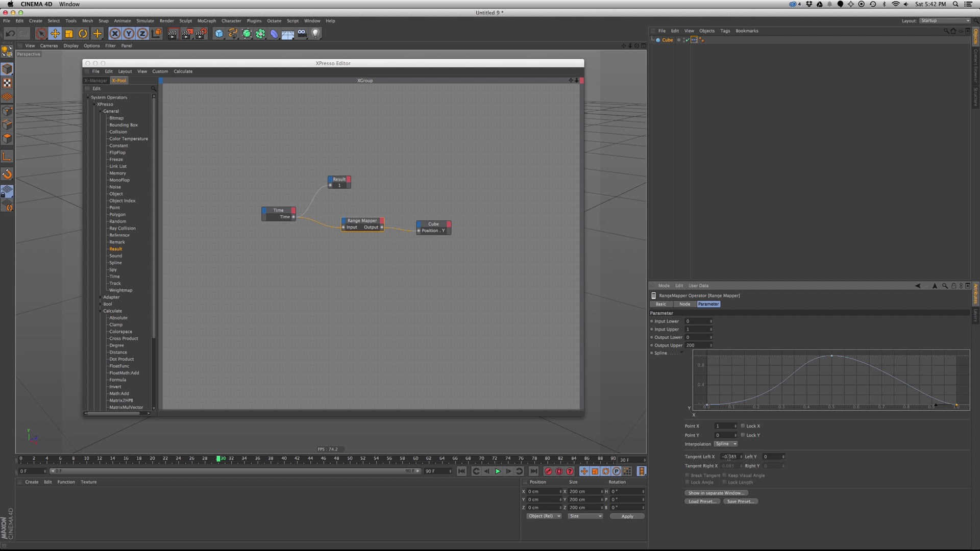Switch to the Basic tab in Attributes
This screenshot has height=551, width=980.
click(661, 304)
